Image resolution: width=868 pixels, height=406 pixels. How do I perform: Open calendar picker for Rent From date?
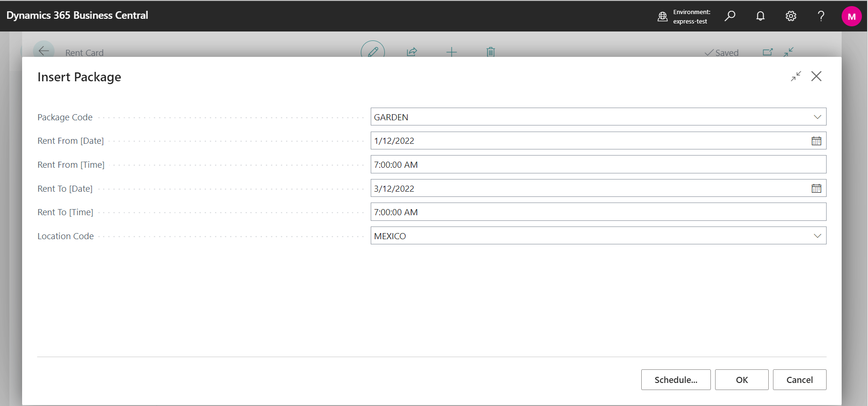point(816,141)
